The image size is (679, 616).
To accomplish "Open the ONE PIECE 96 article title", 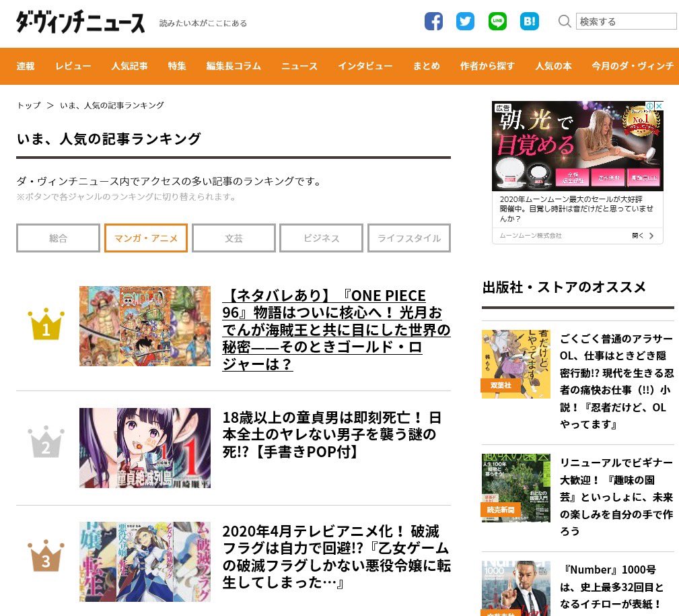I will (x=336, y=330).
